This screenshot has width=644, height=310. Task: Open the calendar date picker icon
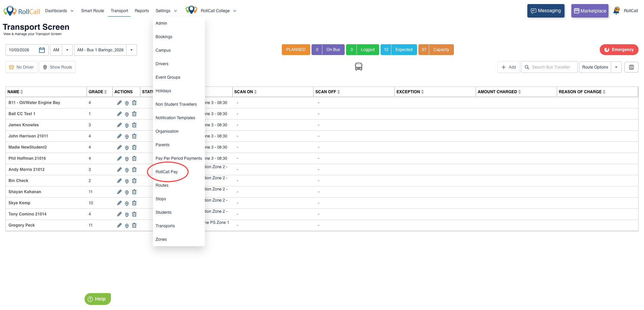42,50
